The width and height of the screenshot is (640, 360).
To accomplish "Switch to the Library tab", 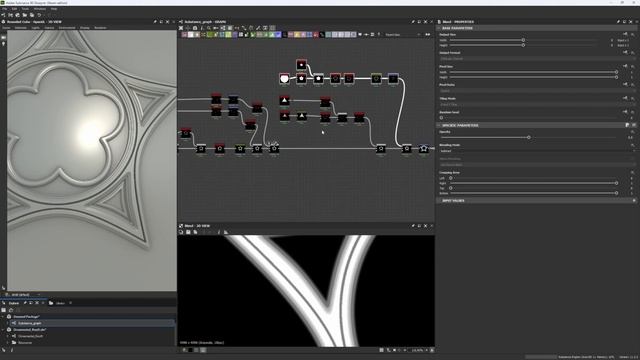I will tap(60, 303).
